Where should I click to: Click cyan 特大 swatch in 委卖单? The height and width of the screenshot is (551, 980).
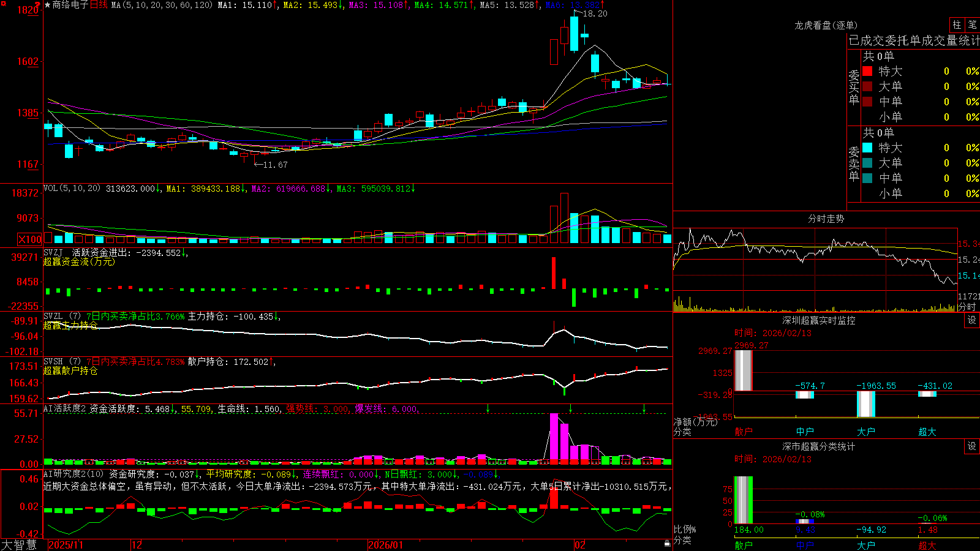[867, 148]
